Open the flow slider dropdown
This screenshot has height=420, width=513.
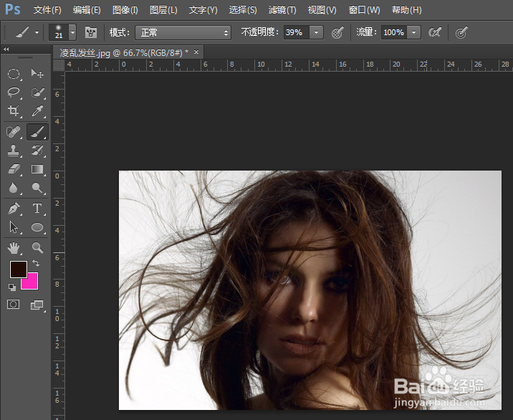[x=414, y=33]
